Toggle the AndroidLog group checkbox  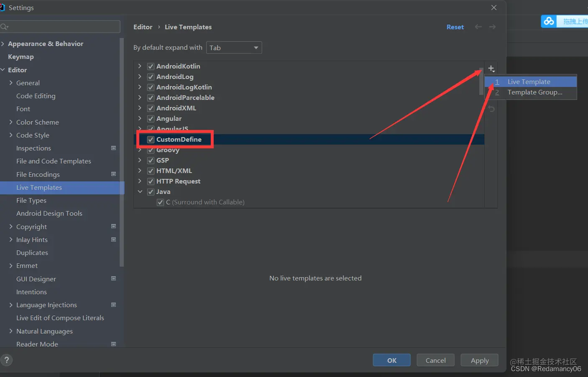(151, 77)
